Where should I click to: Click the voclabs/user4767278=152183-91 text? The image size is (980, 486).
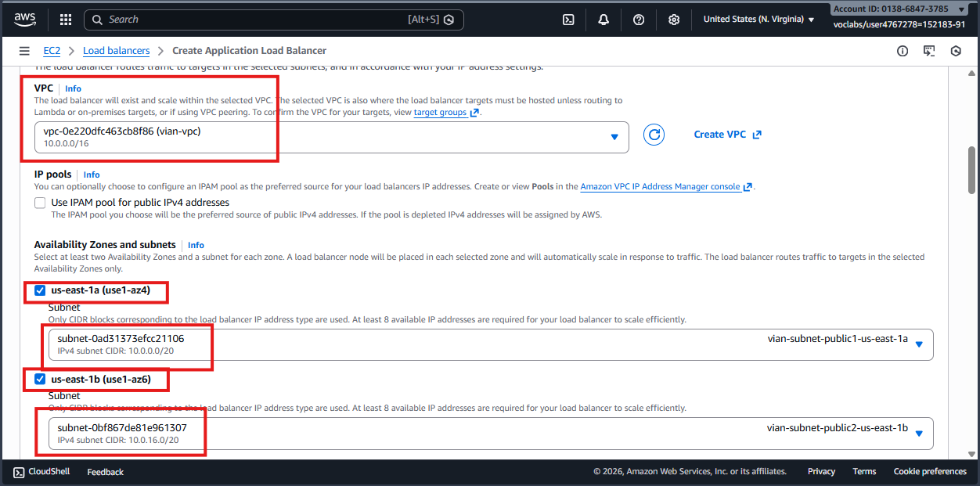[899, 24]
